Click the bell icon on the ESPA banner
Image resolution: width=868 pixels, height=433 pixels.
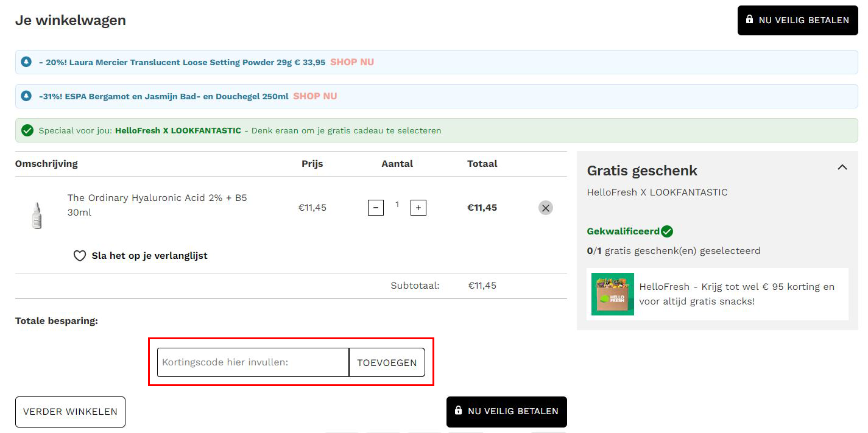pos(25,96)
